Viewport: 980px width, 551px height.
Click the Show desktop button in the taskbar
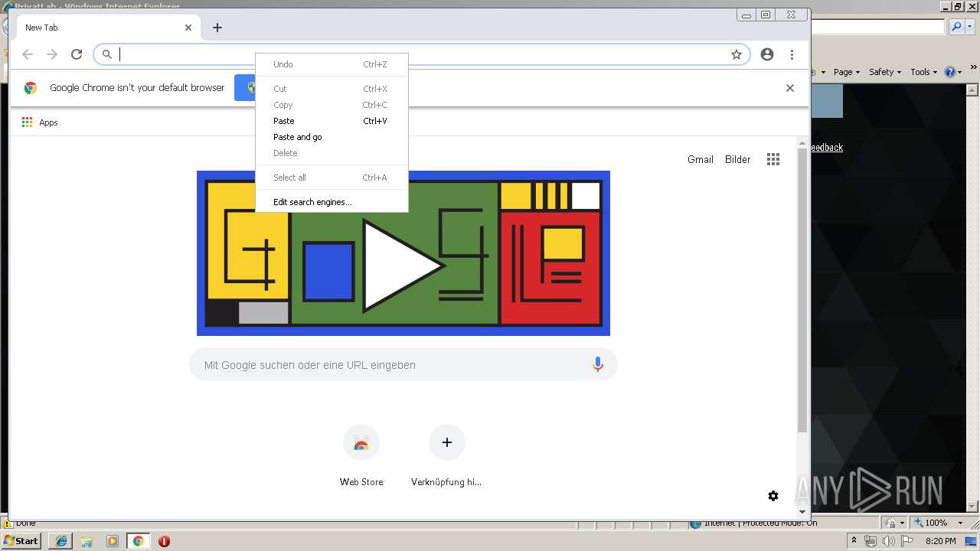tap(972, 541)
